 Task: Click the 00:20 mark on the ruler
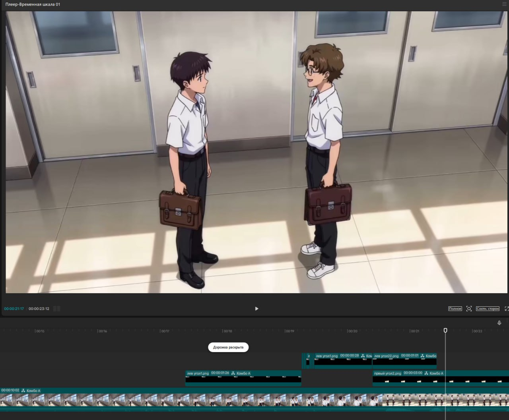pyautogui.click(x=352, y=331)
